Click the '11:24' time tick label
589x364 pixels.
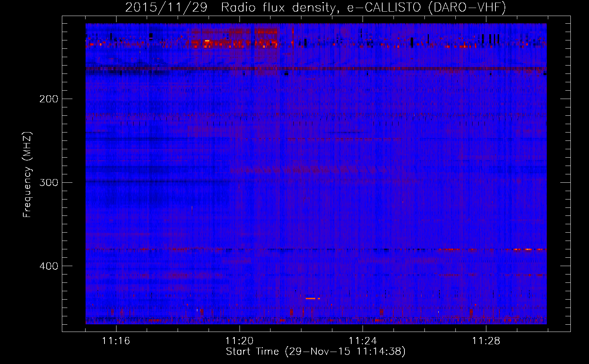point(363,341)
